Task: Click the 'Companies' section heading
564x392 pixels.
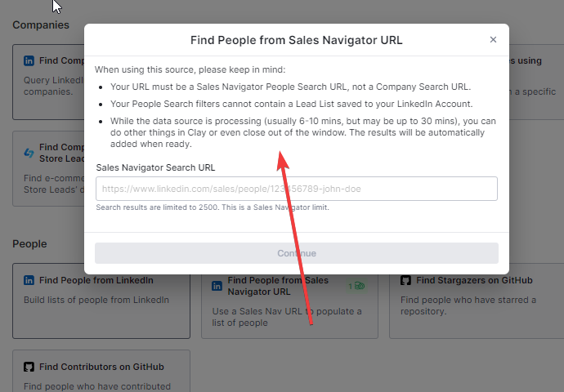Action: pos(41,24)
